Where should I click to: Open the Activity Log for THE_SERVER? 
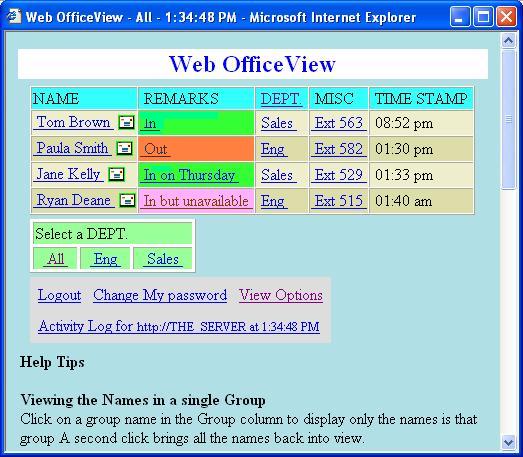179,326
